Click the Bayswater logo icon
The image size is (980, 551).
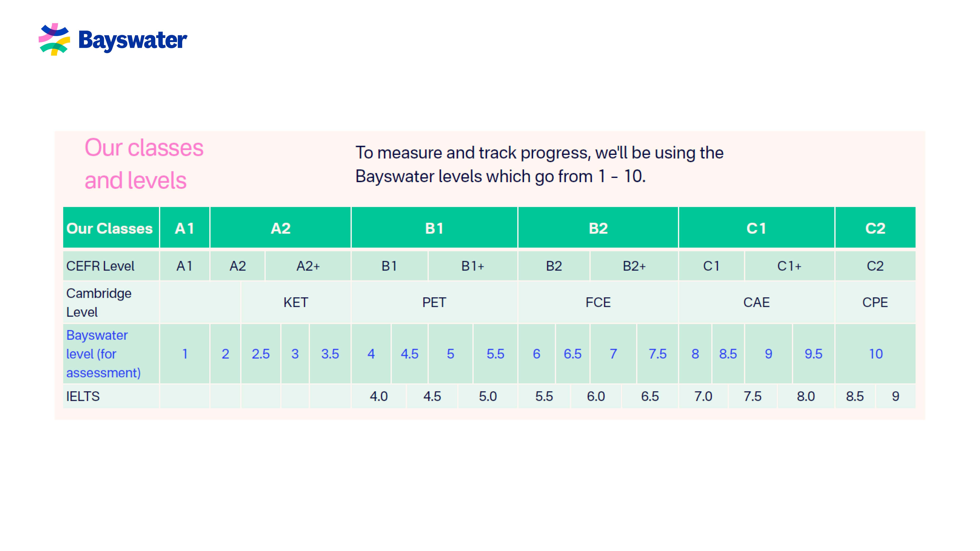click(54, 39)
